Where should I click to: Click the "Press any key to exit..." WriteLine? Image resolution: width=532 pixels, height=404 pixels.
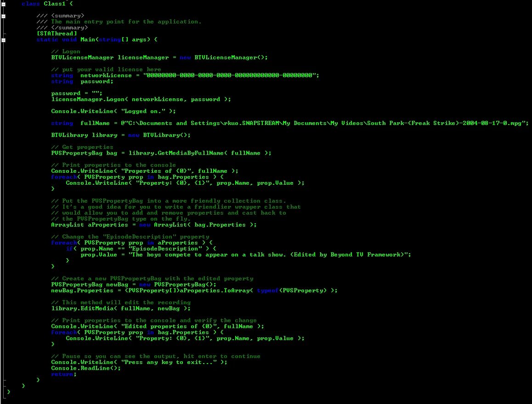[x=139, y=362]
